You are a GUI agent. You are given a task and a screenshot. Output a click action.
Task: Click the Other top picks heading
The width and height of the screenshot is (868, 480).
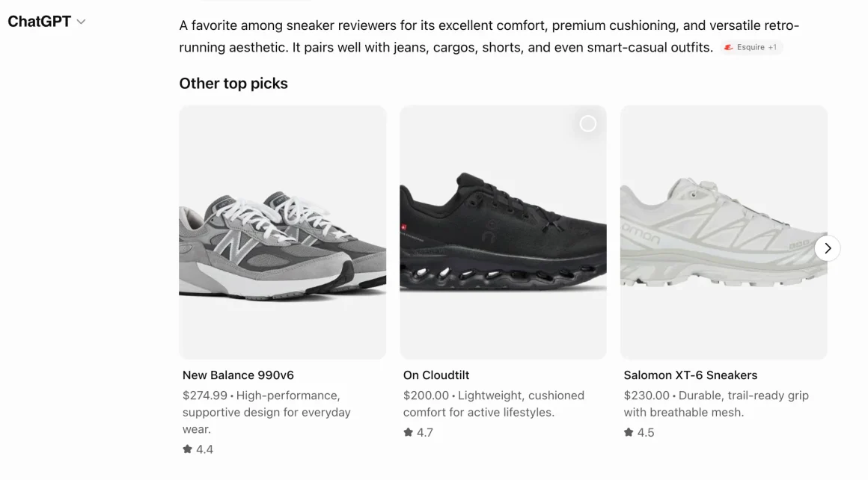coord(233,84)
